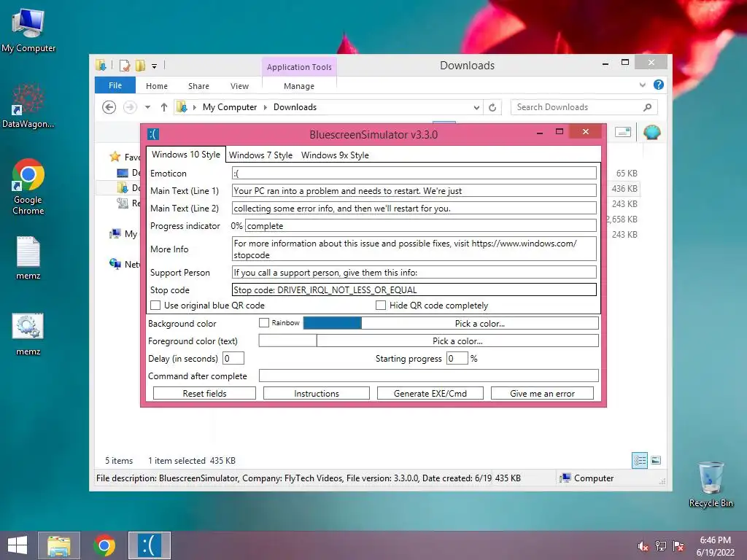Click Generate EXE/Cmd button
The height and width of the screenshot is (560, 747).
[x=430, y=393]
